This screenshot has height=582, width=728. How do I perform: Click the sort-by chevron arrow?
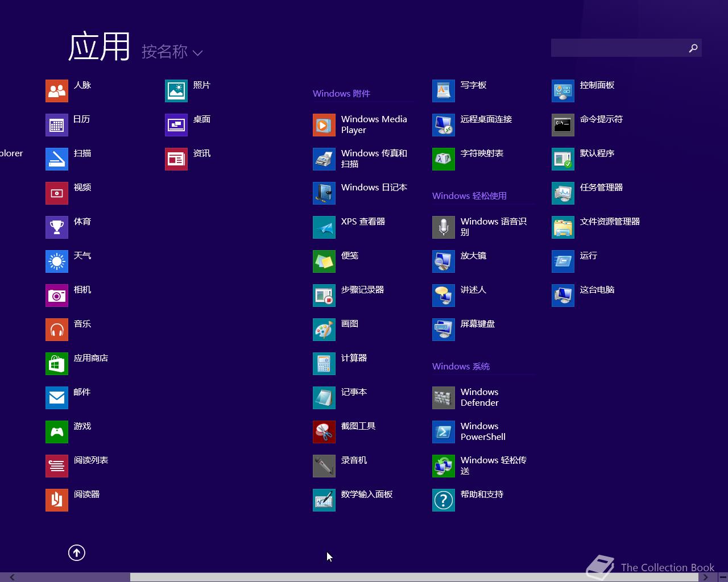197,53
